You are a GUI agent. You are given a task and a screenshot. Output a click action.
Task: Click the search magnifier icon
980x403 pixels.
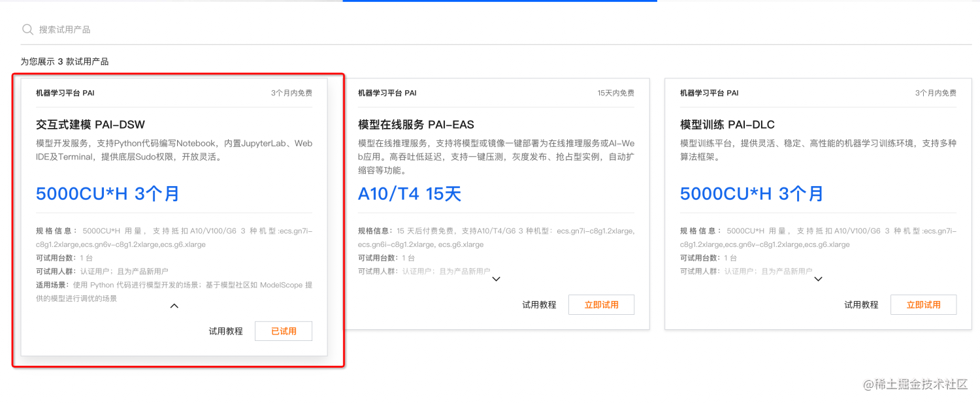(x=27, y=29)
